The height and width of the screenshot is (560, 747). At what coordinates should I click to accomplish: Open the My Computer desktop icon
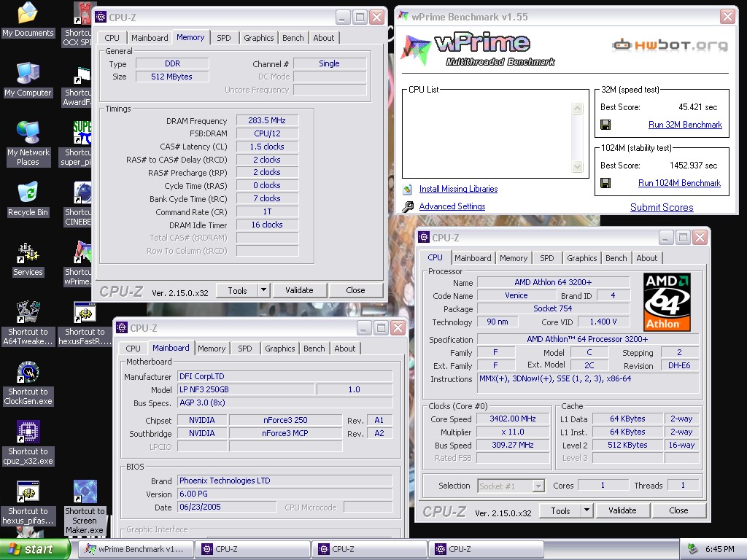click(28, 74)
